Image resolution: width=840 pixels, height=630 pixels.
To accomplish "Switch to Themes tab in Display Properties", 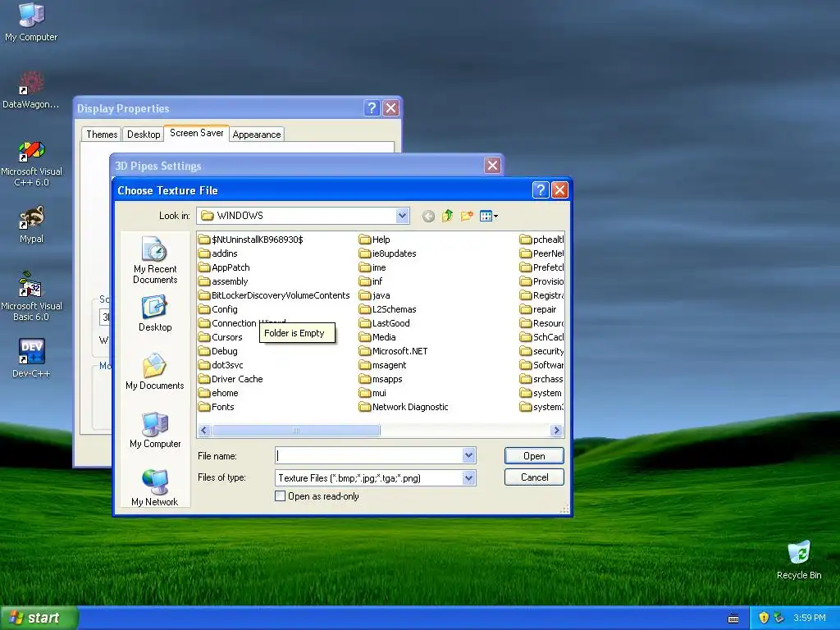I will [102, 134].
